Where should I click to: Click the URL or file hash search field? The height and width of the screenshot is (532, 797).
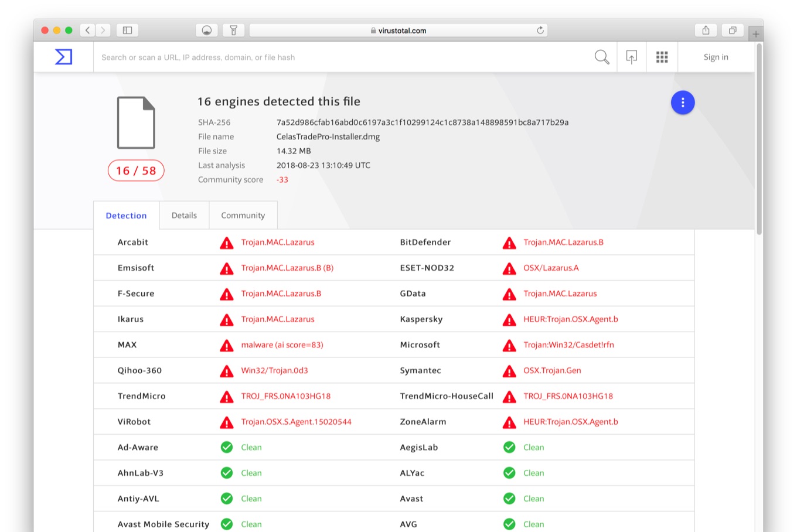pos(340,57)
